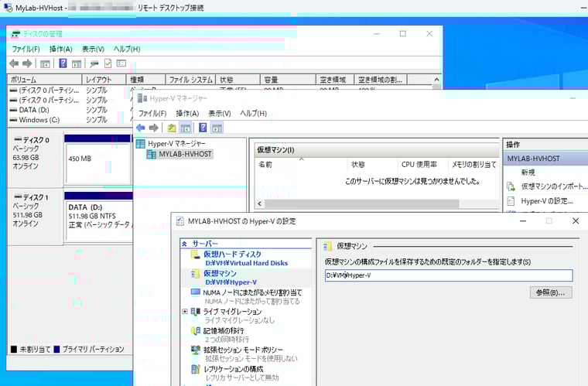Open ヘルプ(H) menu in Hyper-V Manager
This screenshot has width=588, height=386.
click(254, 113)
